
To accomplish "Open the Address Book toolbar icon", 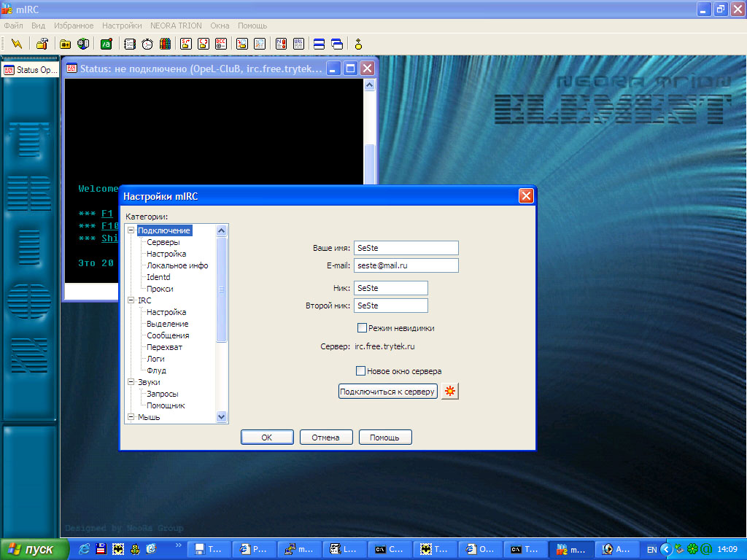I will point(130,44).
